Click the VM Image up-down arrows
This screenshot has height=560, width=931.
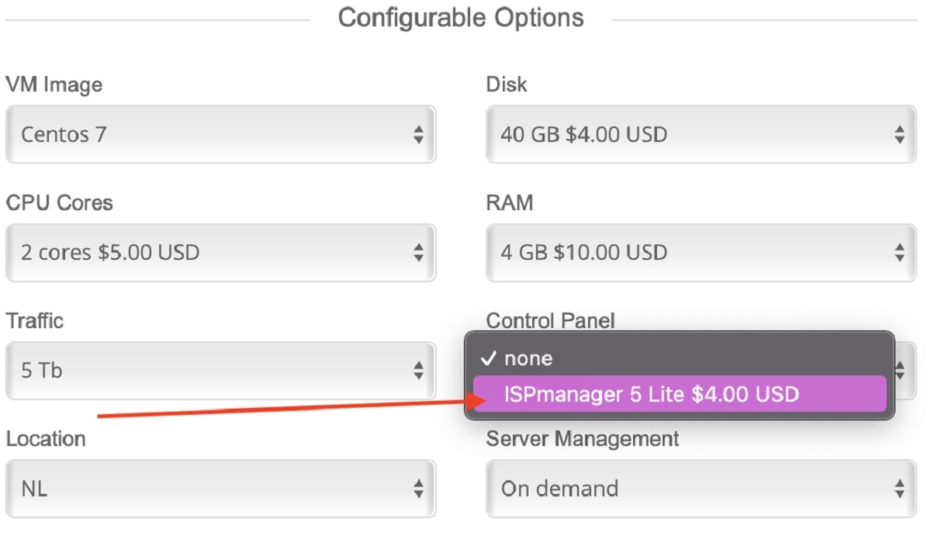[418, 135]
